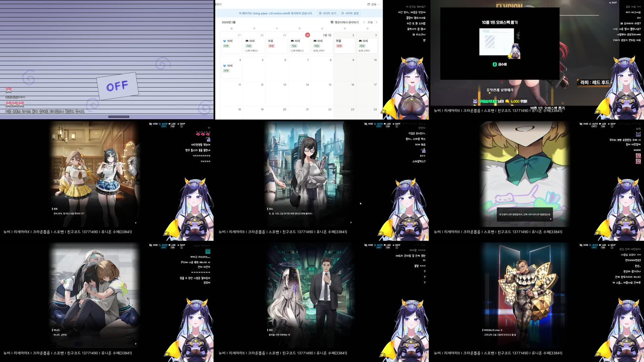The image size is (644, 362).
Task: Toggle AUTO in the two idol girls frame
Action: tap(163, 124)
